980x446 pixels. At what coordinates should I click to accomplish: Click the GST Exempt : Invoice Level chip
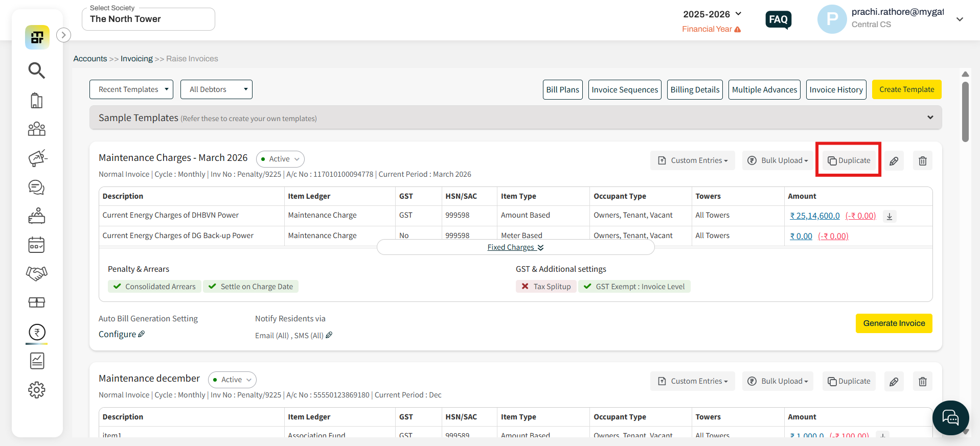(x=634, y=287)
